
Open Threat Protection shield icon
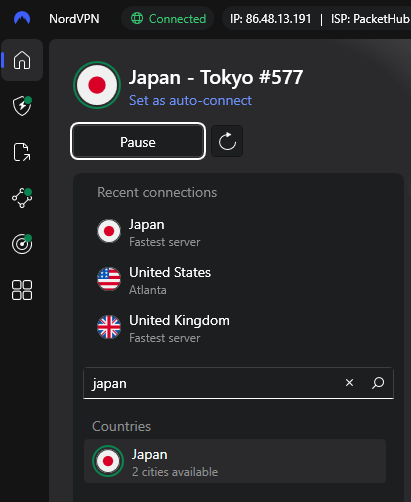point(22,106)
